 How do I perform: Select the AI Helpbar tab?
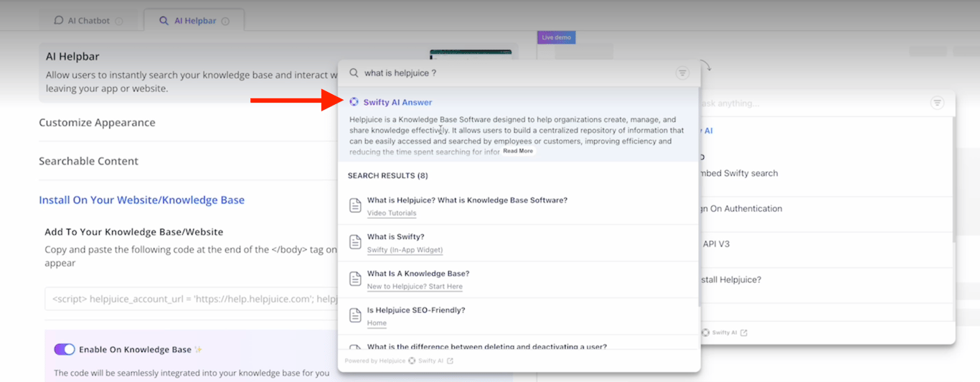[x=194, y=21]
